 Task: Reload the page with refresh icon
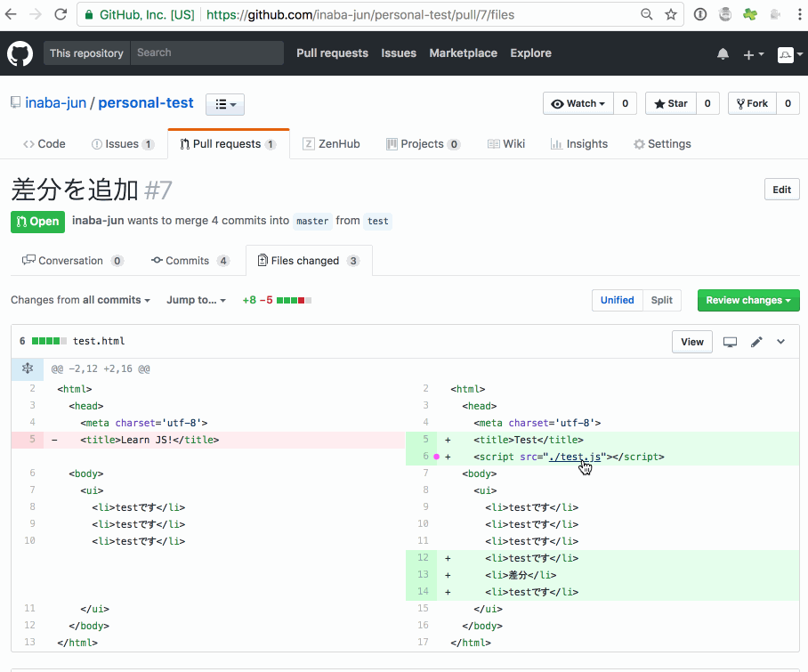pyautogui.click(x=61, y=14)
